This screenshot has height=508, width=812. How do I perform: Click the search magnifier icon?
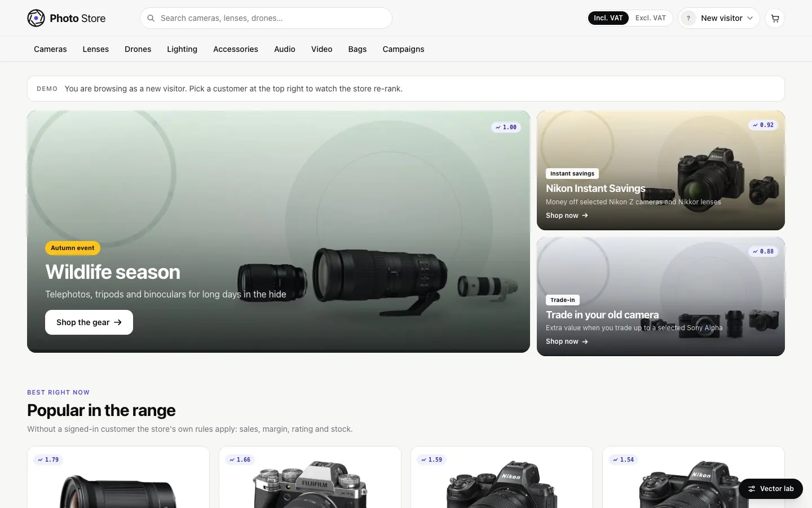pyautogui.click(x=151, y=18)
